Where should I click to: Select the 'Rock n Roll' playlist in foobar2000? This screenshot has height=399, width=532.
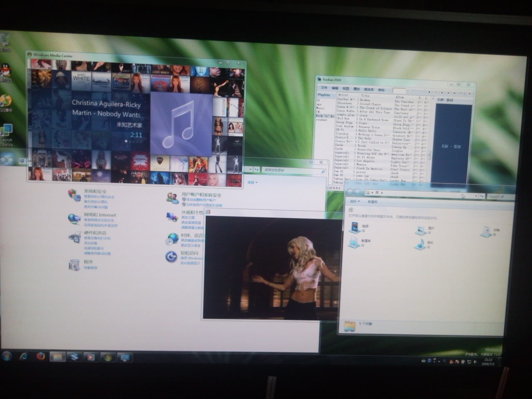[x=325, y=116]
